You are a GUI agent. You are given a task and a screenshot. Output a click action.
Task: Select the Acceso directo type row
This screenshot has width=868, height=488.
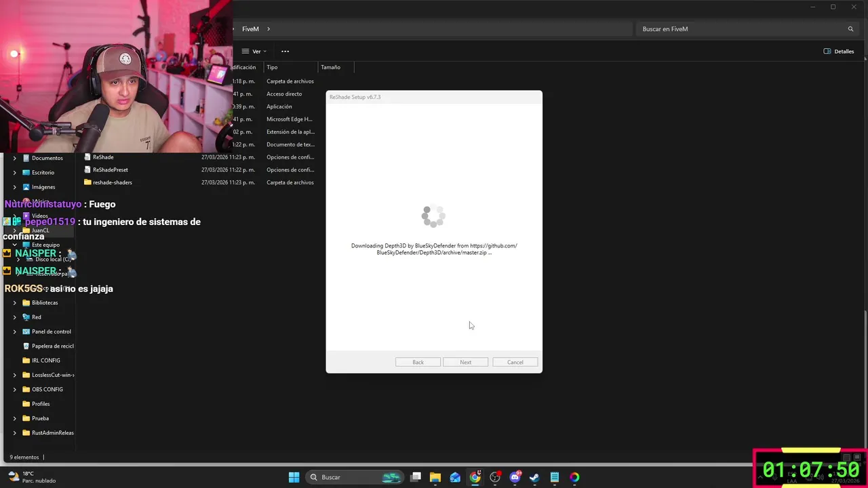(284, 94)
